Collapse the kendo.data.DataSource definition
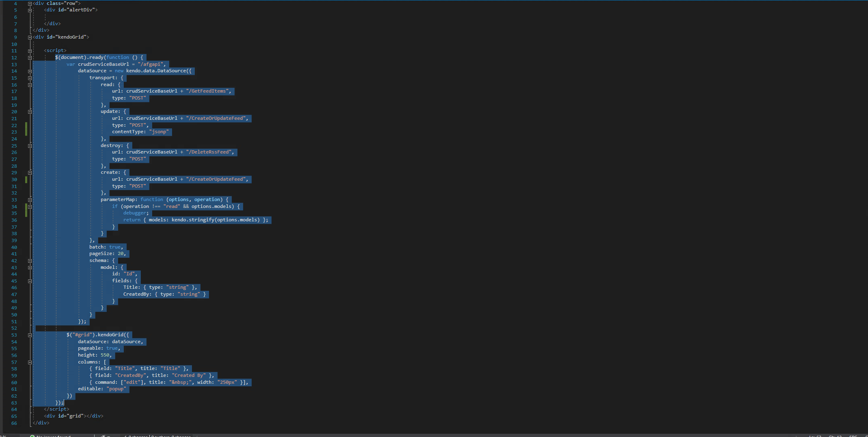Screen dimensions: 868x437 point(30,71)
